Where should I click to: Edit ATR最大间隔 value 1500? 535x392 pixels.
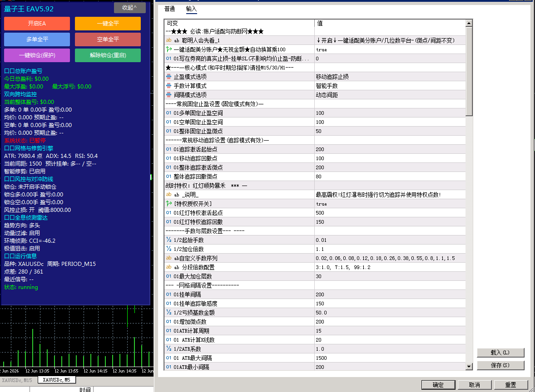pos(390,358)
